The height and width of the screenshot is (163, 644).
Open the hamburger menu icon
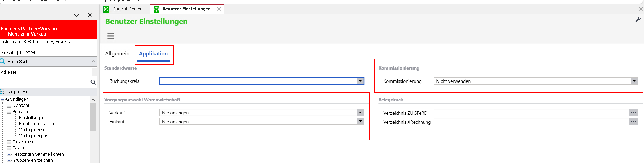pyautogui.click(x=110, y=36)
